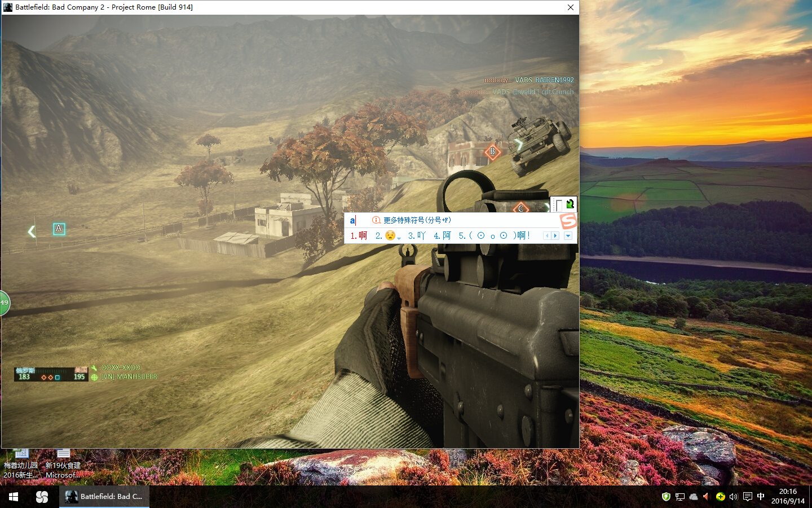Go to previous candidate page
Screen dimensions: 812x508
[x=547, y=236]
